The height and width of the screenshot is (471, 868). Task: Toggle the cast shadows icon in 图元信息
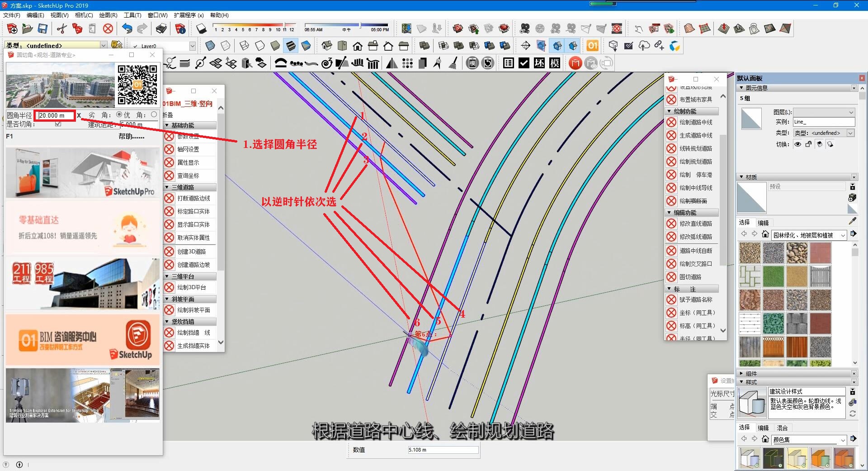coord(830,144)
